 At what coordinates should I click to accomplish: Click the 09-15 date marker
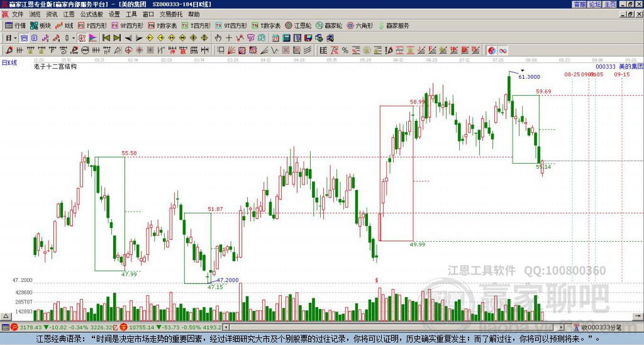(x=622, y=74)
